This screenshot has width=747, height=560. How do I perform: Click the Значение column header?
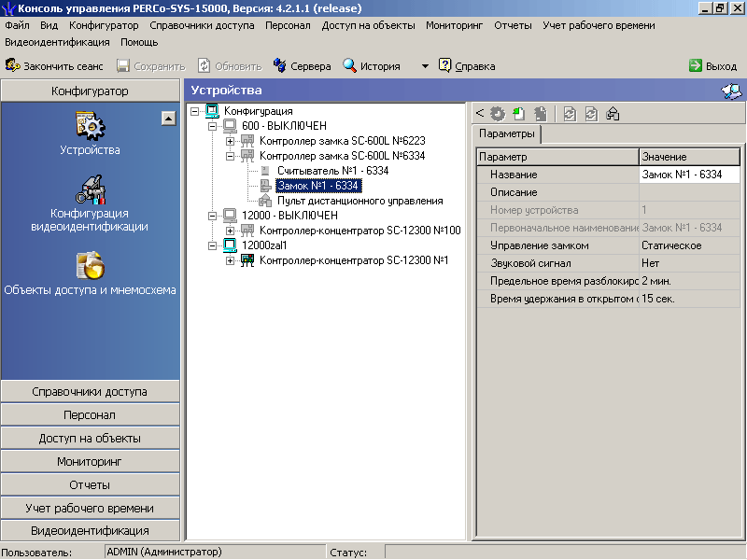tap(689, 157)
